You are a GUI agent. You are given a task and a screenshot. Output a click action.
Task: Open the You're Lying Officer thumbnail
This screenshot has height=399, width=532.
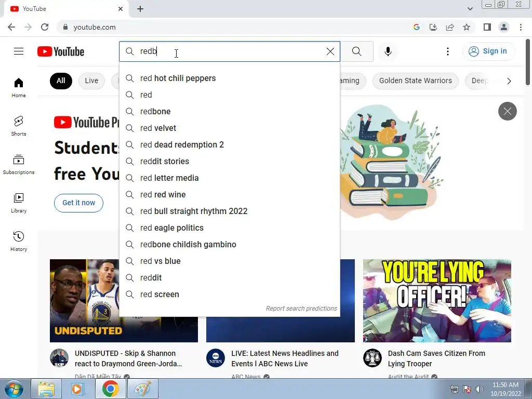437,301
